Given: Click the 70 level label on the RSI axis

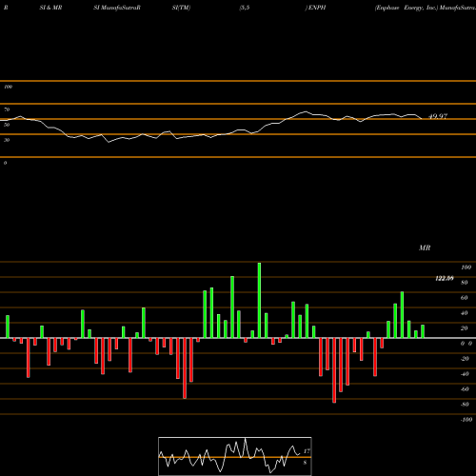Looking at the screenshot, I should [7, 109].
